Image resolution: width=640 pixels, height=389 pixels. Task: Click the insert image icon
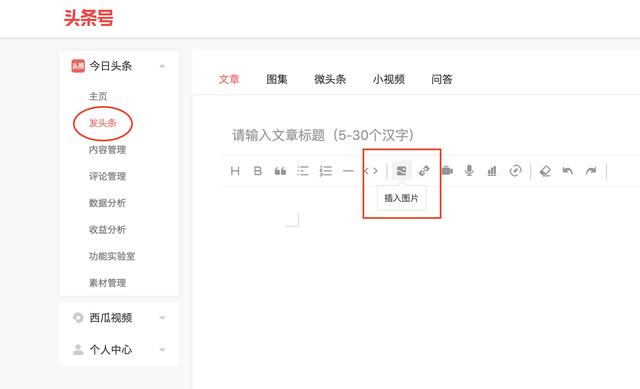coord(401,171)
